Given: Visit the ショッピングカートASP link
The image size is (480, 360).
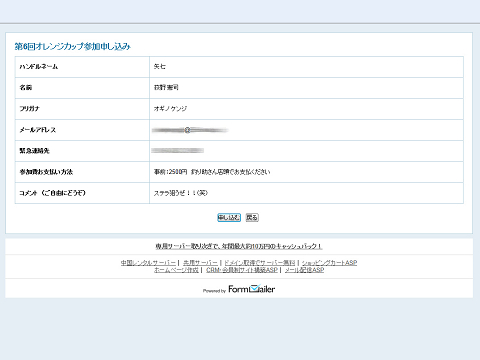Looking at the screenshot, I should [329, 263].
